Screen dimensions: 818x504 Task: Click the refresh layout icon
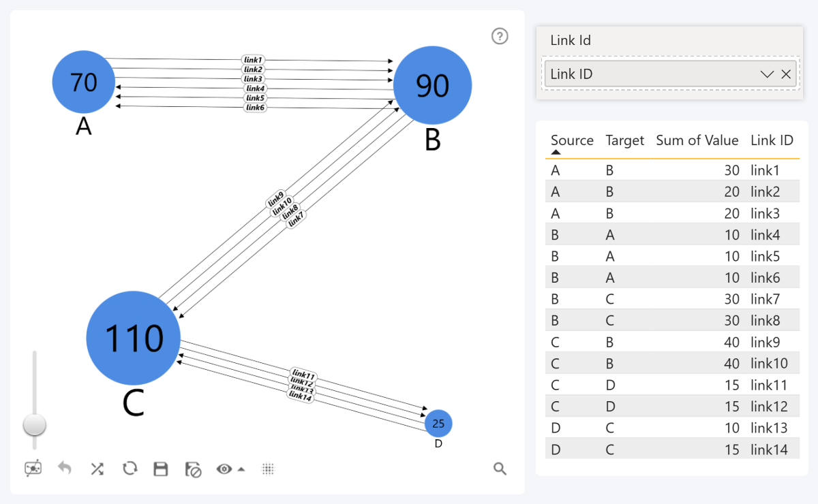(x=130, y=469)
